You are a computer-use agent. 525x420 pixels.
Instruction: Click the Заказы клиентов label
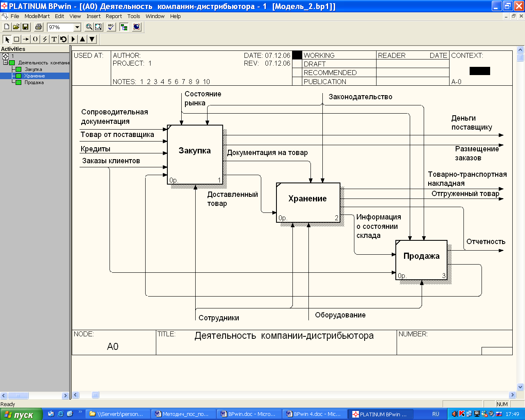(x=111, y=161)
